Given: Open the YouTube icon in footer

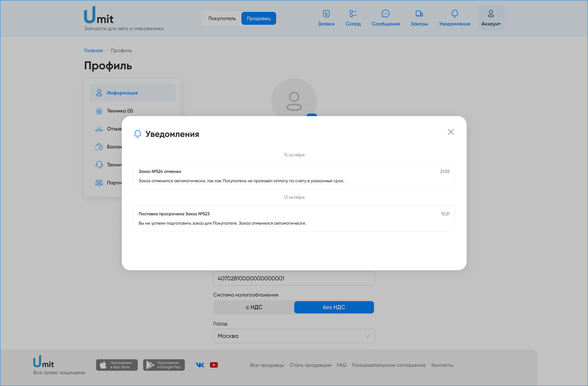Looking at the screenshot, I should pos(214,365).
